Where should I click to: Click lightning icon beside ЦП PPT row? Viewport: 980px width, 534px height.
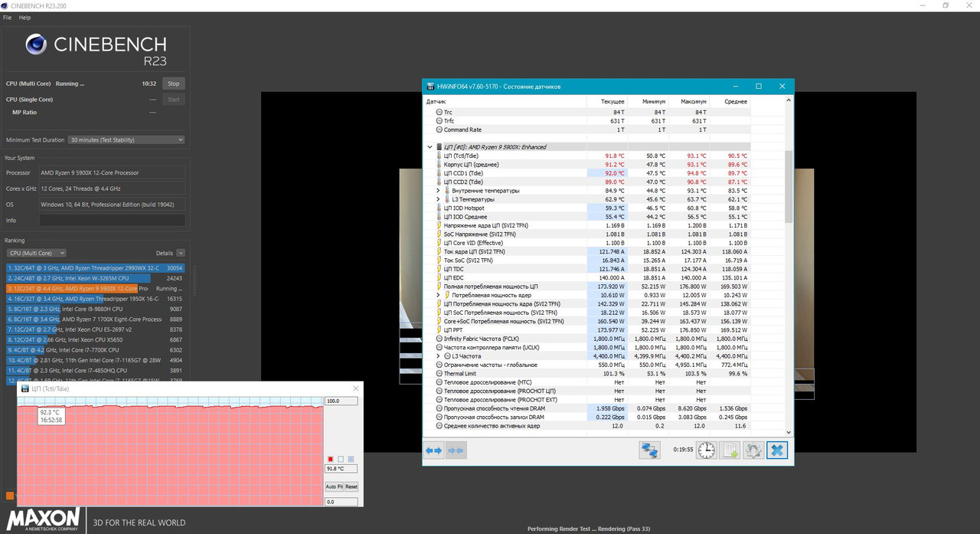click(x=439, y=330)
